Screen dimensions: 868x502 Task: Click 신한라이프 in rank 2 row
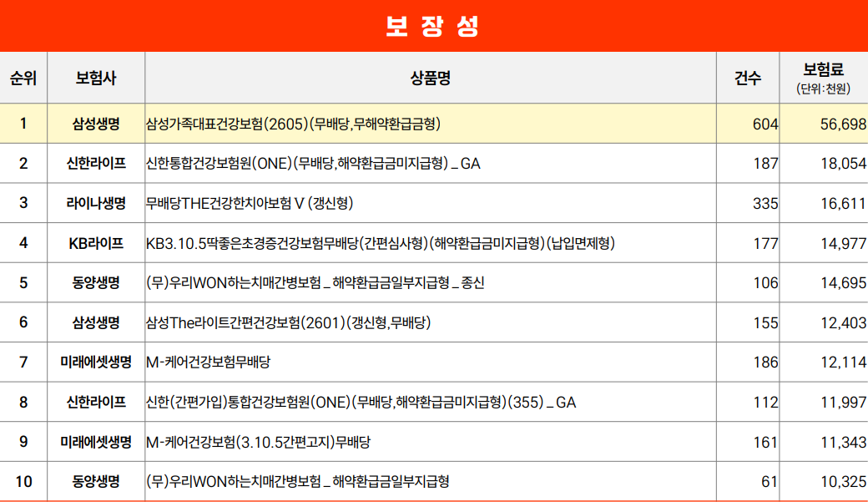[96, 164]
